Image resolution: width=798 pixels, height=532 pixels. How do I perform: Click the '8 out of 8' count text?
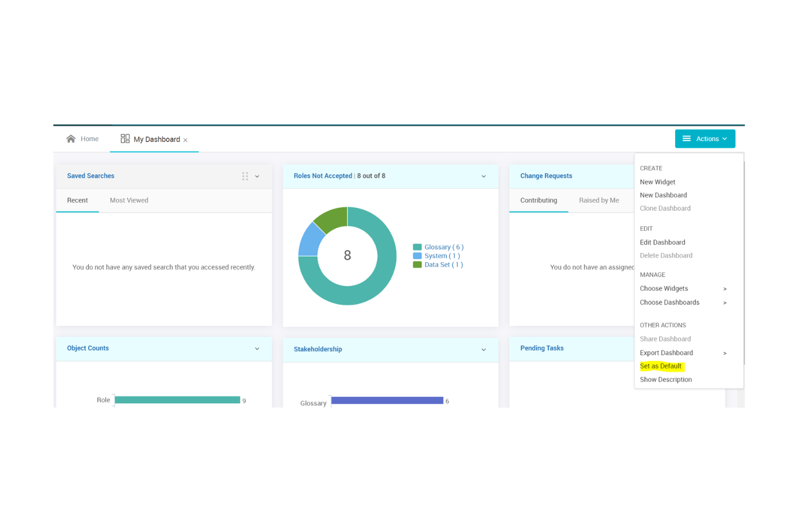click(x=371, y=176)
